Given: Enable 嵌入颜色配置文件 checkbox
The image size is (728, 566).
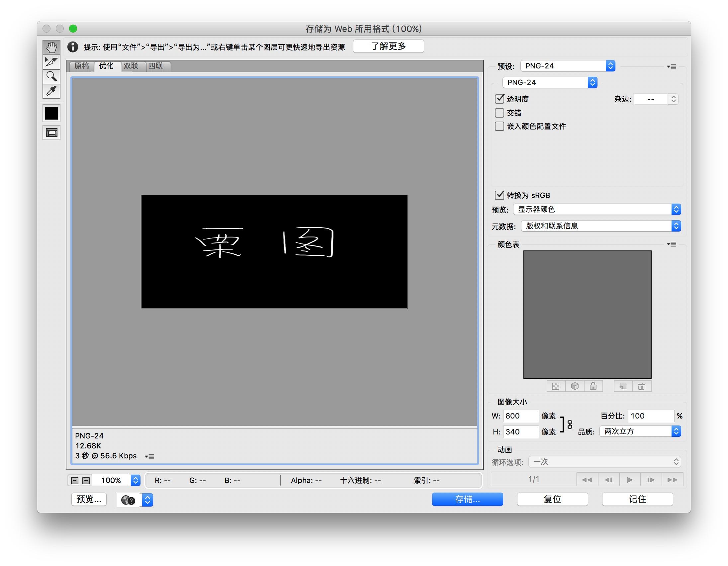Looking at the screenshot, I should [x=499, y=126].
